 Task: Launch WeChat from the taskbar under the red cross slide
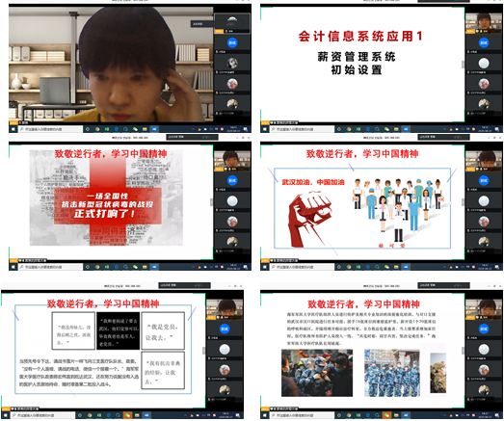tap(135, 267)
